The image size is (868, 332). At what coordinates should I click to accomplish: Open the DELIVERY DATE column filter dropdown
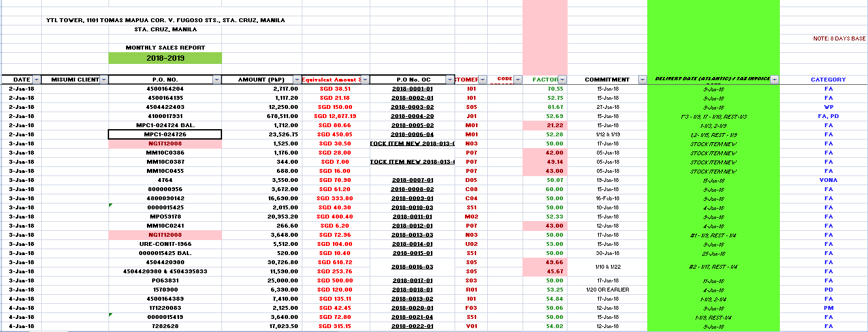click(775, 80)
